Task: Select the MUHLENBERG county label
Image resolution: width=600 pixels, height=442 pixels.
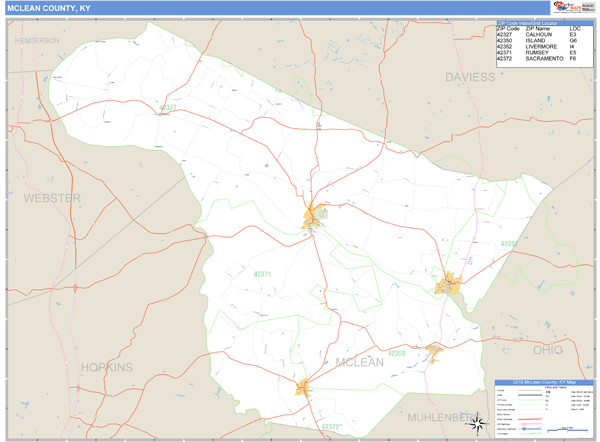Action: click(443, 418)
